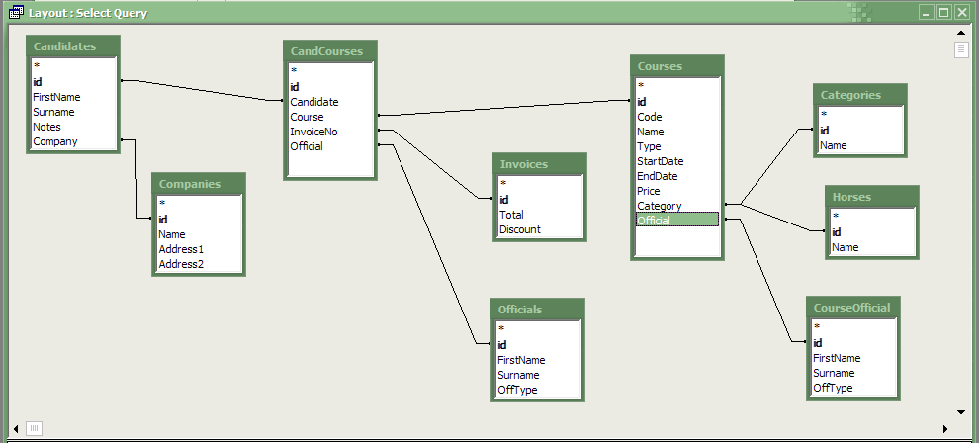This screenshot has height=446, width=980.
Task: Click the horizontal scrollbar right arrow
Action: (945, 429)
